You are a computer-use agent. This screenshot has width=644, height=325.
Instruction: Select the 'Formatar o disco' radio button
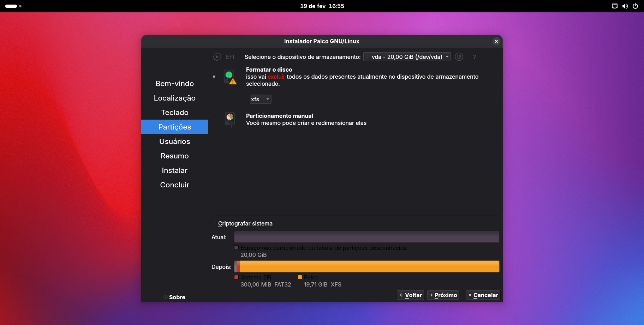(214, 77)
